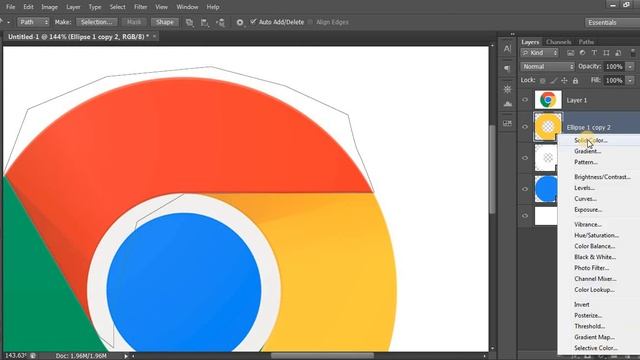This screenshot has height=360, width=640.
Task: Filter layers by shape layers icon
Action: [x=607, y=53]
